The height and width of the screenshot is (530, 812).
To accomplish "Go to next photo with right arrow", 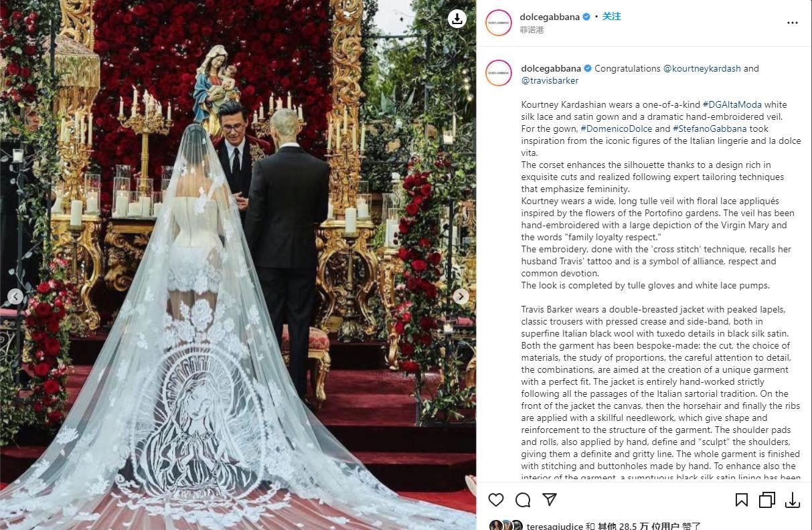I will click(x=461, y=296).
